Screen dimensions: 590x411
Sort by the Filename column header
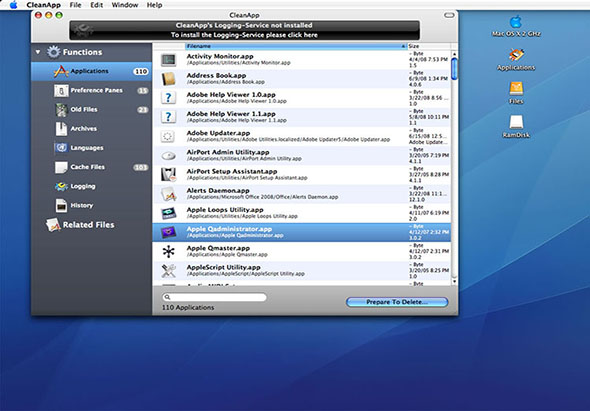[x=296, y=46]
